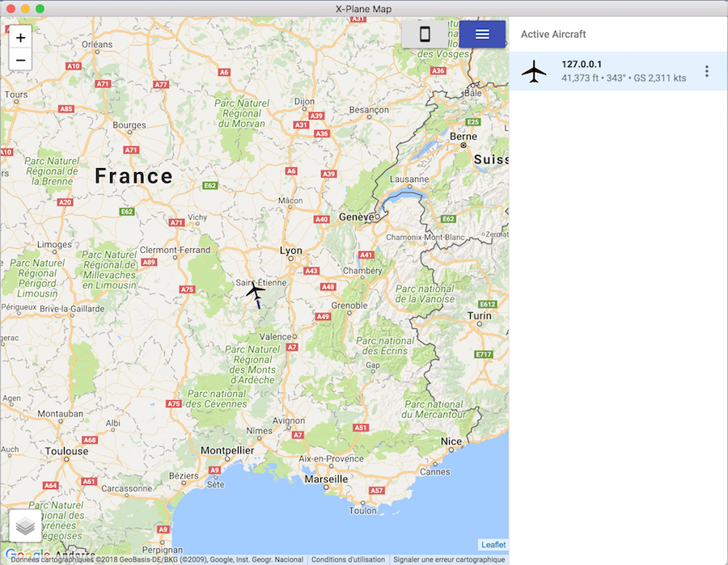Click the Dijon city label

[x=304, y=102]
